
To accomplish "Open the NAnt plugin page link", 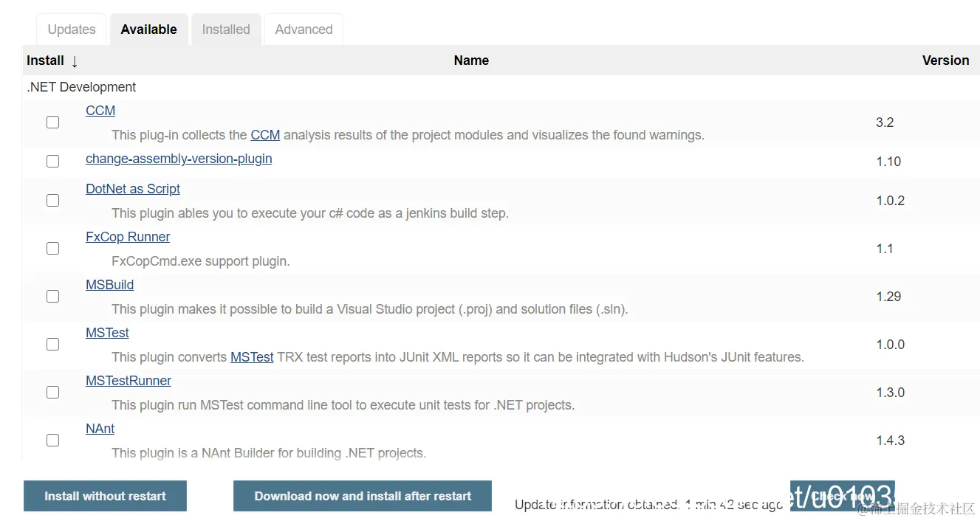I will pos(100,429).
